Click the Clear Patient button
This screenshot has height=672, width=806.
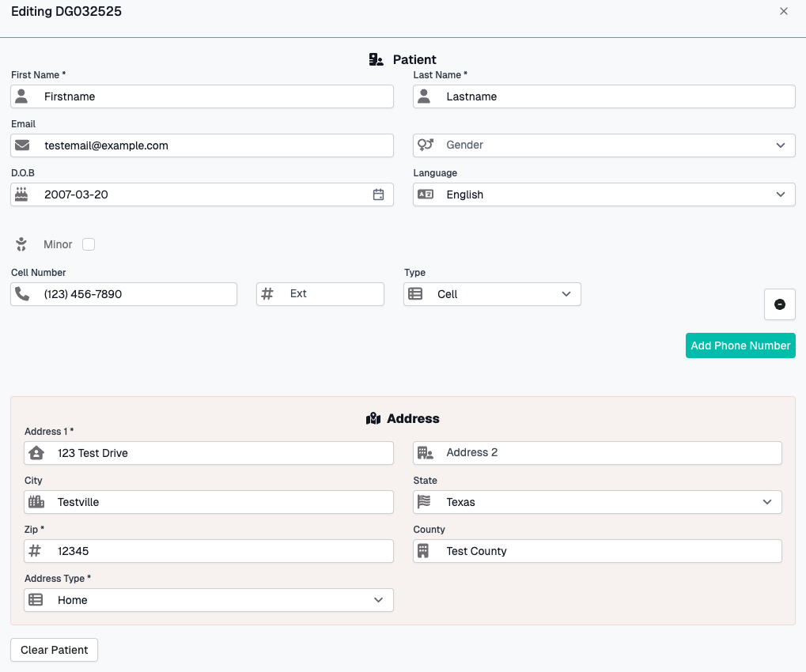click(x=54, y=649)
